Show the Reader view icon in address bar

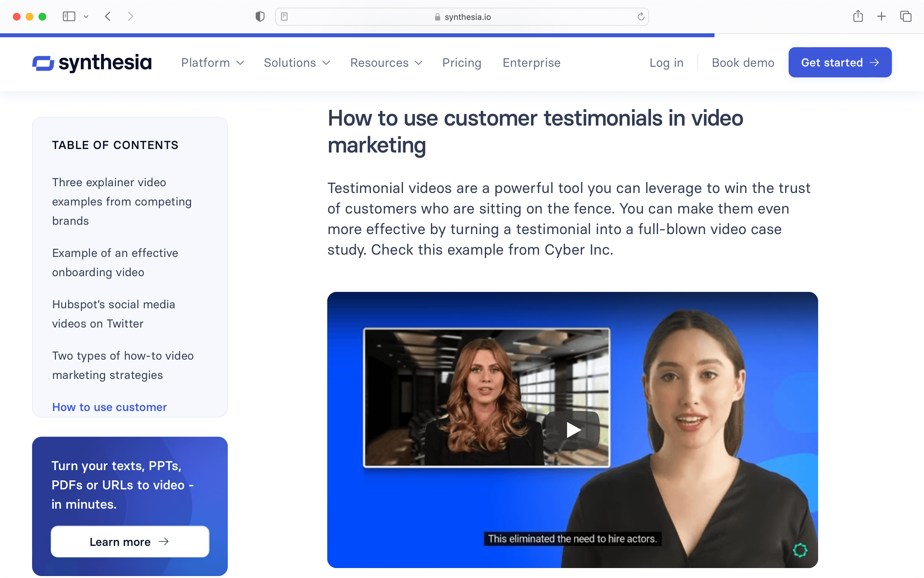tap(284, 16)
